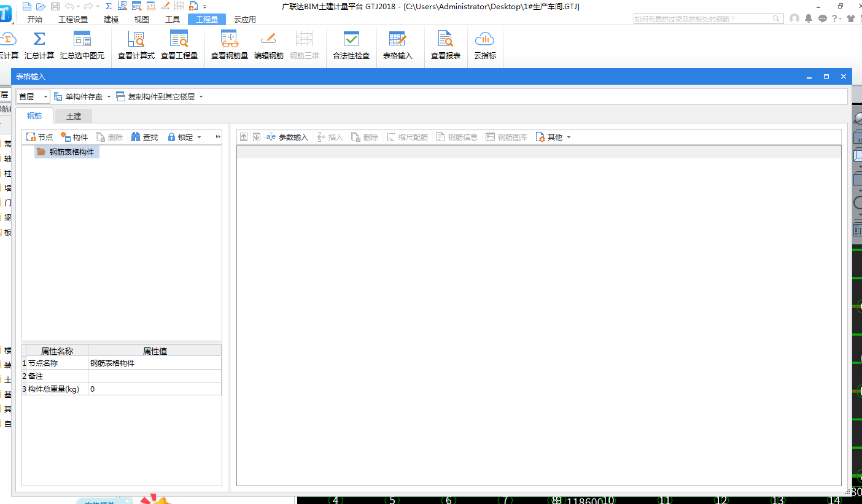Open the undo history dropdown arrow
The height and width of the screenshot is (504, 862).
click(78, 6)
